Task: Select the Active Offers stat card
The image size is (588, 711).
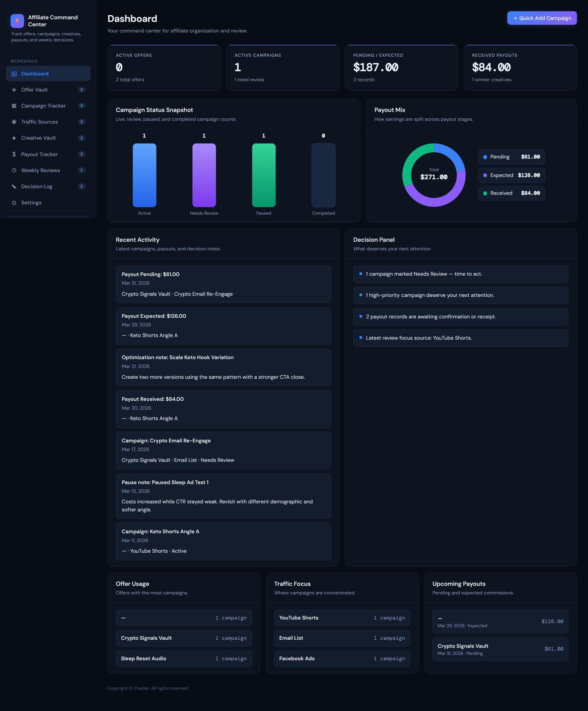Action: pyautogui.click(x=164, y=68)
